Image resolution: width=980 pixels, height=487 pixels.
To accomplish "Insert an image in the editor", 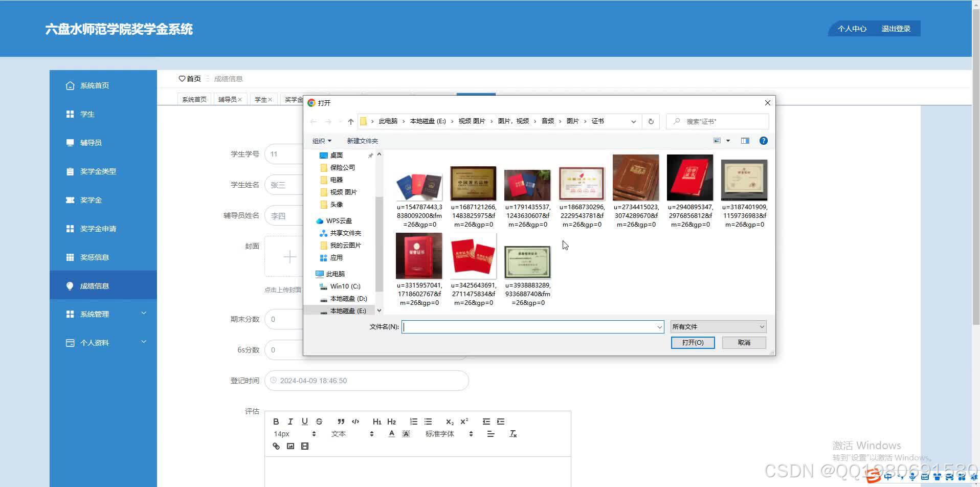I will (x=290, y=446).
